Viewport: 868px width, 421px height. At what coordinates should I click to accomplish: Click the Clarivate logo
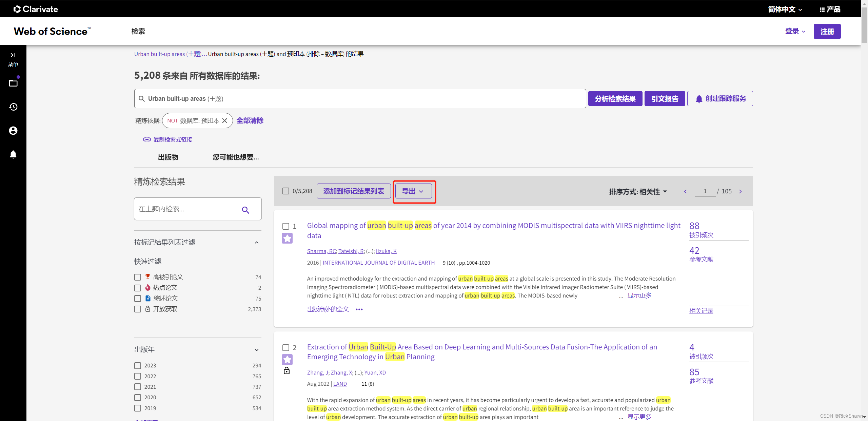[x=36, y=9]
